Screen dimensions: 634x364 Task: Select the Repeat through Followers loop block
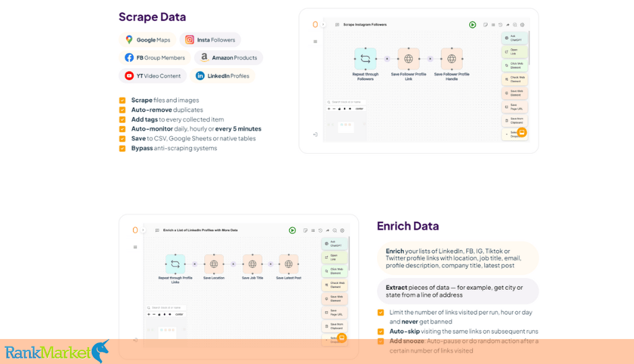(365, 59)
